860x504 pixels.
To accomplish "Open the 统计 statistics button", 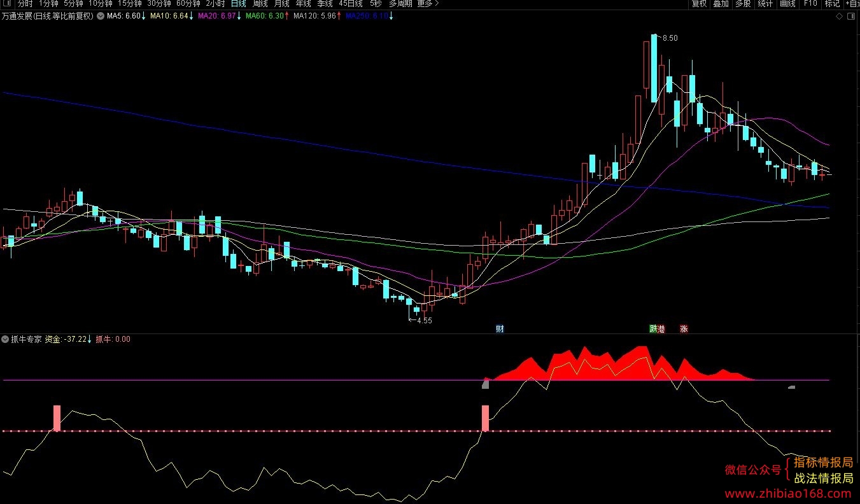I will 765,4.
